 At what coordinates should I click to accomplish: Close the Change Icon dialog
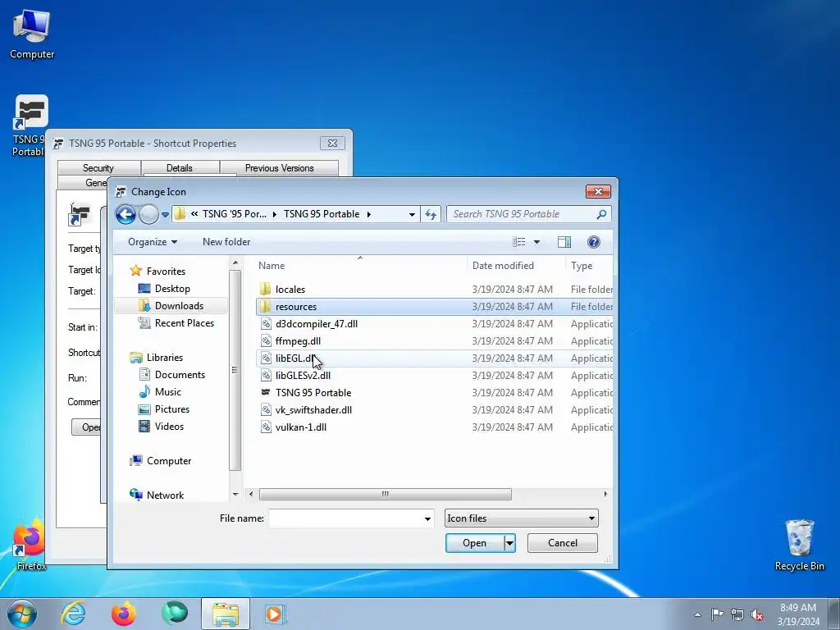(x=598, y=191)
